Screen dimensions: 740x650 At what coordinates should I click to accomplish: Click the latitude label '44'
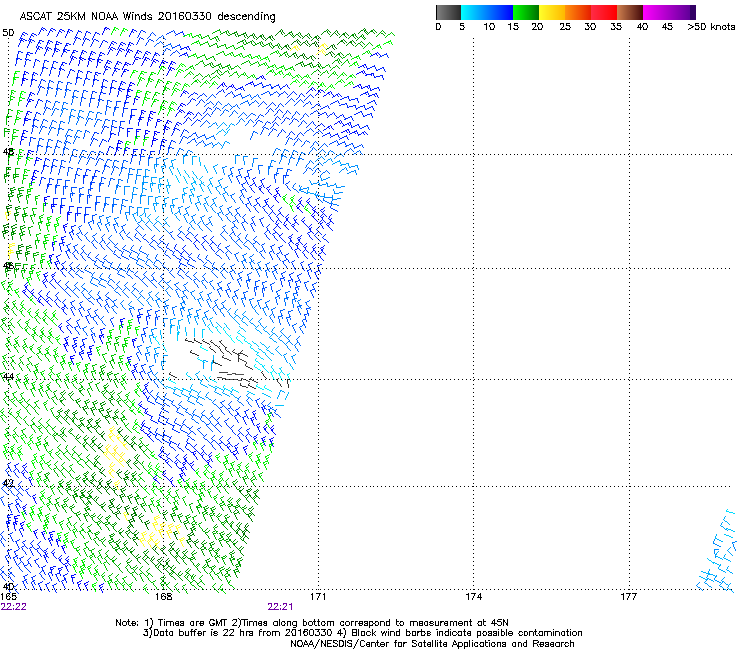[x=8, y=377]
